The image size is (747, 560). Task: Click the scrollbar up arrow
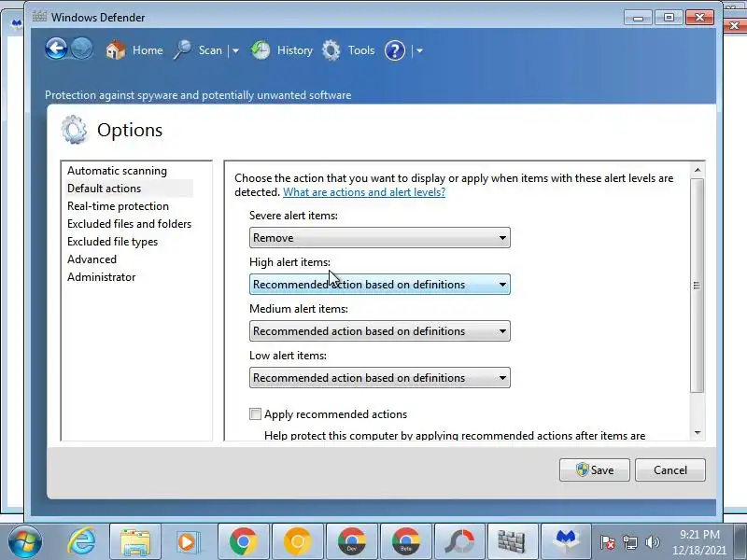coord(698,170)
